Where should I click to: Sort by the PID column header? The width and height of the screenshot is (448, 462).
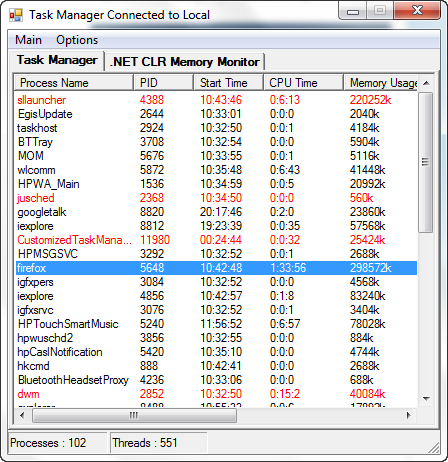164,83
